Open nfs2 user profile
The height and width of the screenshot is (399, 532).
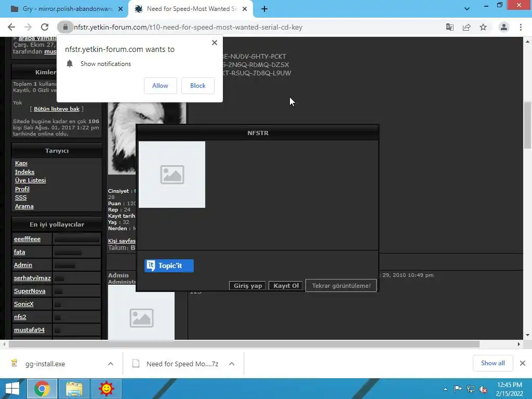20,317
